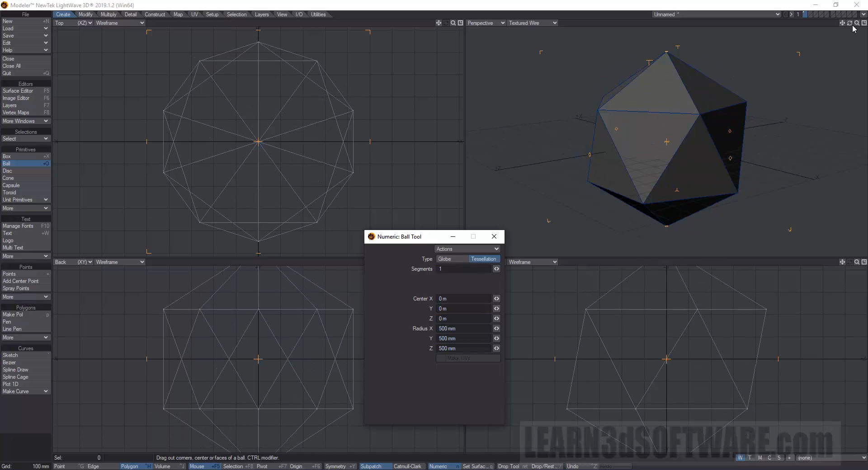Click the pan icon in the Perspective viewport

pos(842,23)
